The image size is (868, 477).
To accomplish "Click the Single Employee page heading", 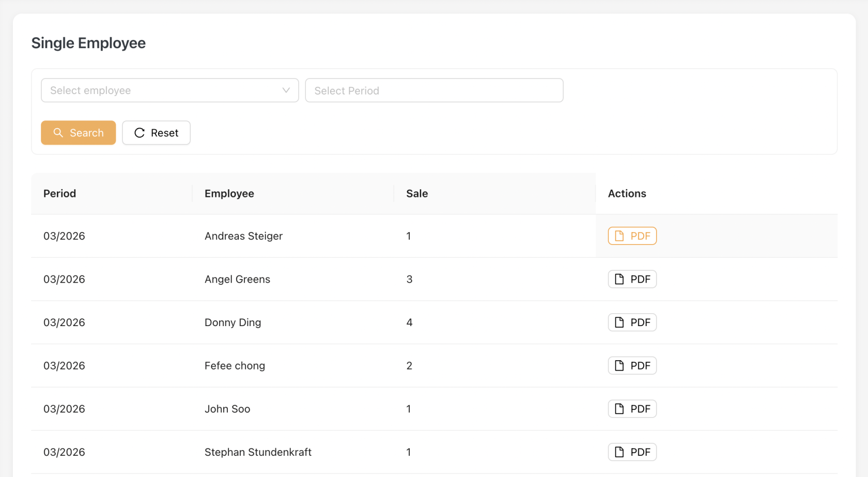I will [x=88, y=43].
